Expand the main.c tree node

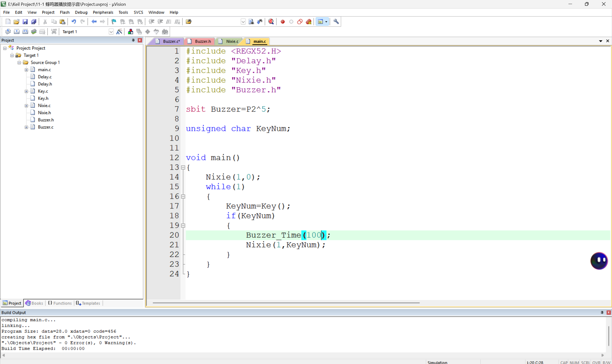(x=26, y=70)
